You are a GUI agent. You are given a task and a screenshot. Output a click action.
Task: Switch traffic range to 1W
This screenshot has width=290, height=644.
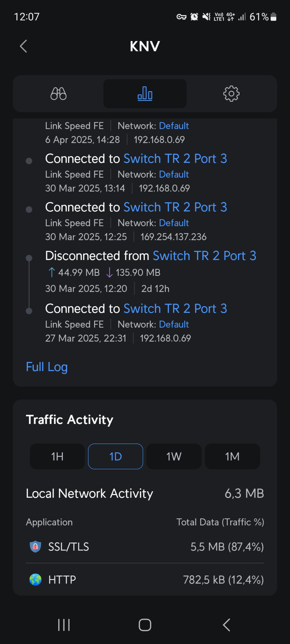(x=174, y=456)
